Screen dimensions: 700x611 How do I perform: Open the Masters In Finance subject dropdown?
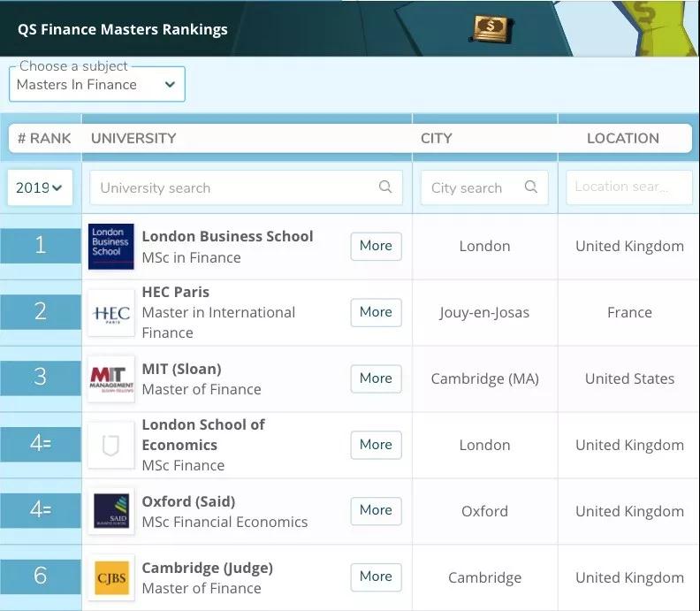(97, 84)
